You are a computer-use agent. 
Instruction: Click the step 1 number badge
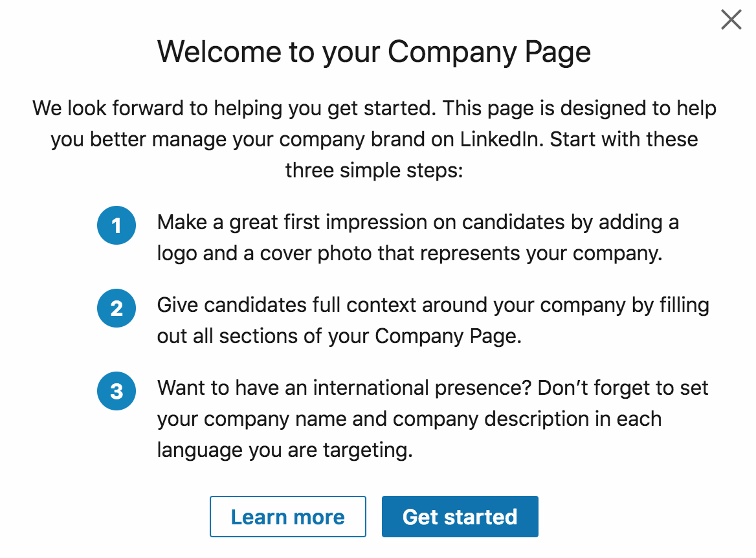tap(117, 226)
